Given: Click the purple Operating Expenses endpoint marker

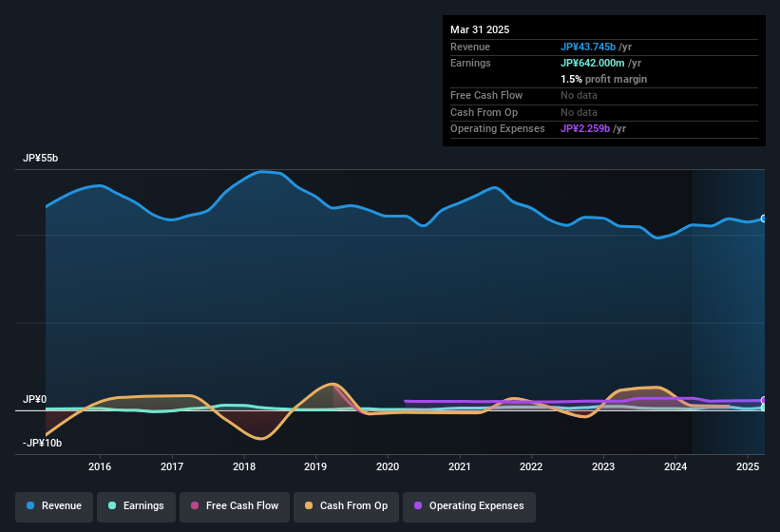Looking at the screenshot, I should click(x=764, y=400).
